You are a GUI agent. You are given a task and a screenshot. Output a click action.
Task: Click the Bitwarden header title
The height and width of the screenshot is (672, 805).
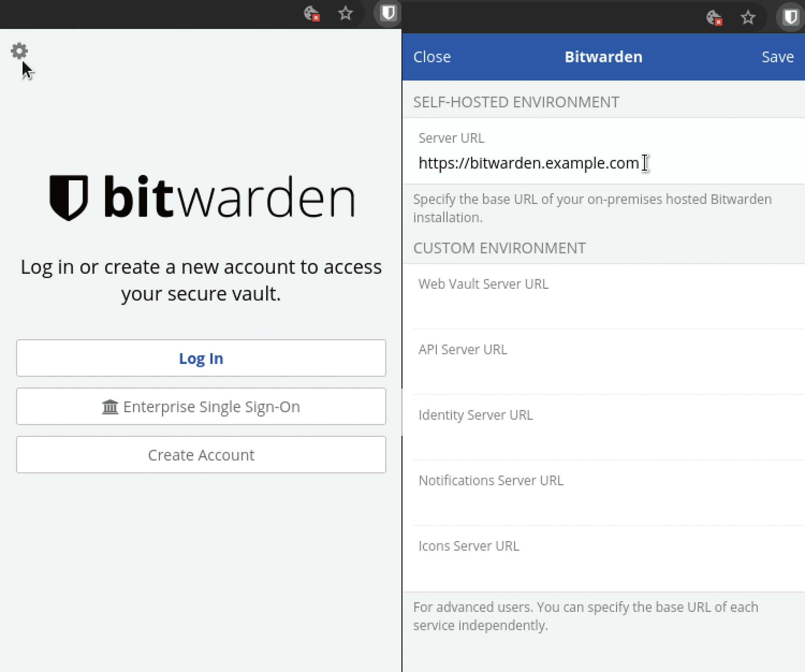click(x=603, y=57)
